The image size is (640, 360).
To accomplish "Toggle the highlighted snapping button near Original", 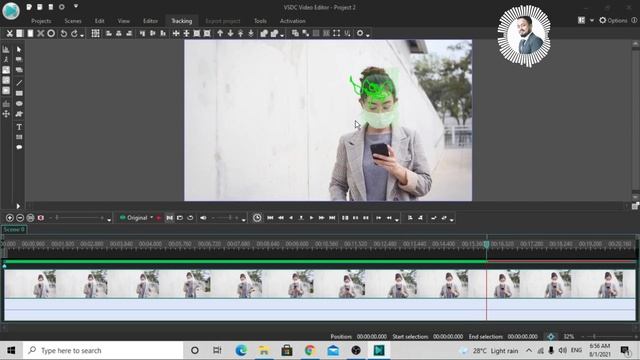I will click(x=169, y=218).
